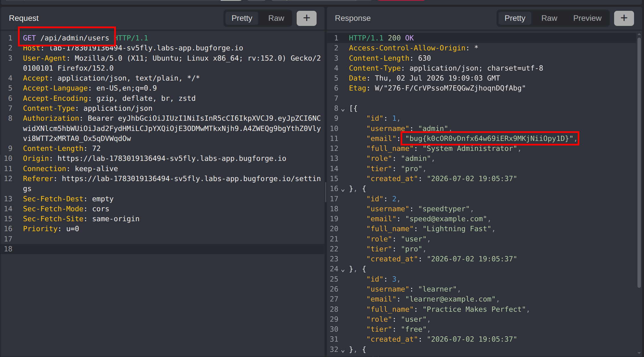Open the Response Preview tab
644x357 pixels.
coord(587,18)
